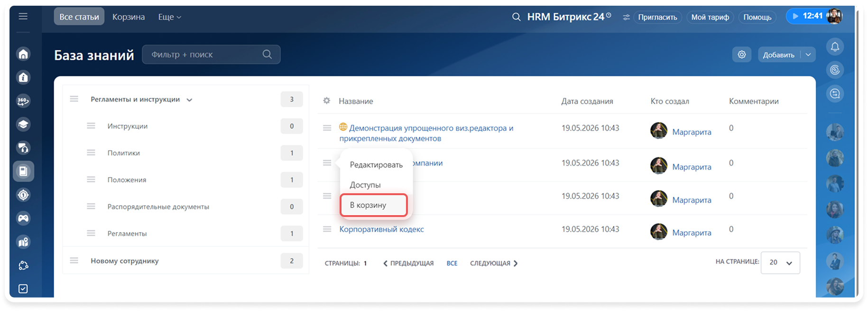Start the 12:41 work time tracker

(x=807, y=16)
